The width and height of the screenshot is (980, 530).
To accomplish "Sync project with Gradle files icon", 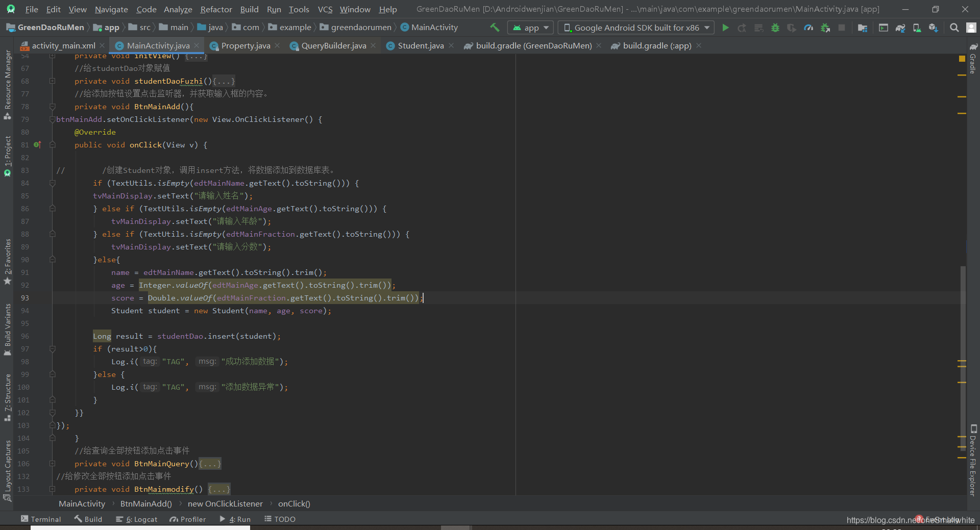I will [x=900, y=28].
